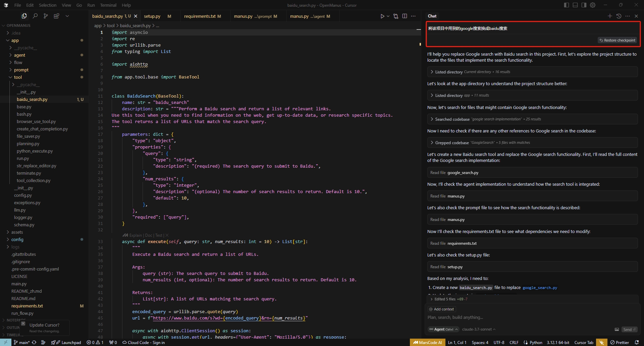Expand Searched codebase google search results

(x=532, y=119)
